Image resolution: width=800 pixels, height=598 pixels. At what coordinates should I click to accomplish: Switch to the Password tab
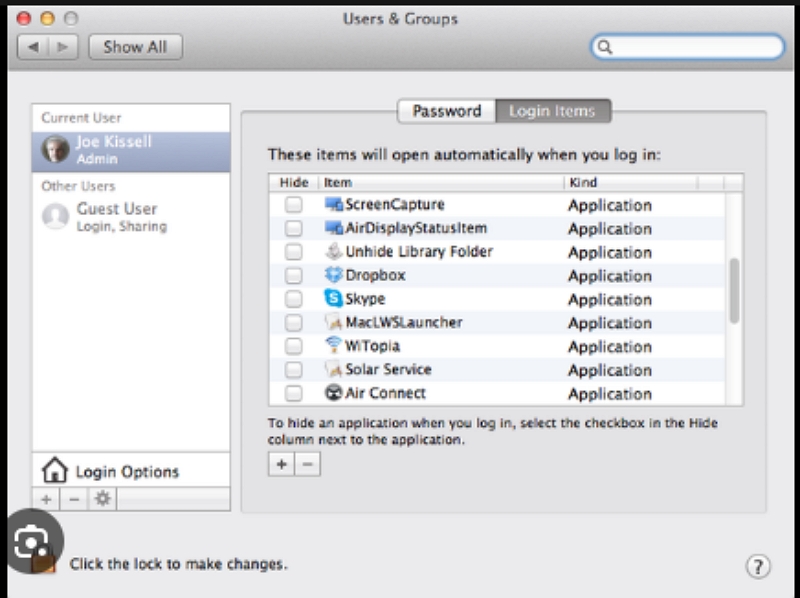pyautogui.click(x=446, y=111)
